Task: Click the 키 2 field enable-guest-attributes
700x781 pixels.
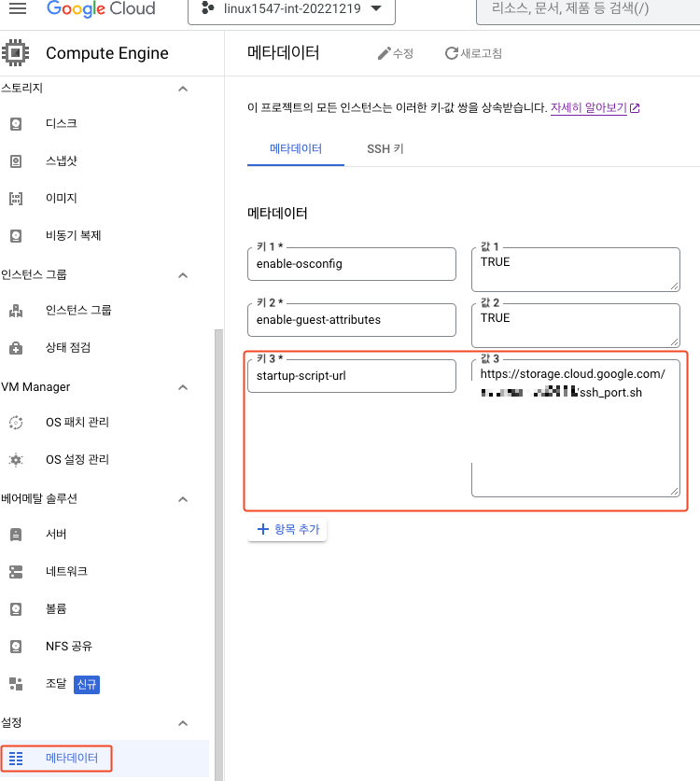Action: (x=352, y=320)
